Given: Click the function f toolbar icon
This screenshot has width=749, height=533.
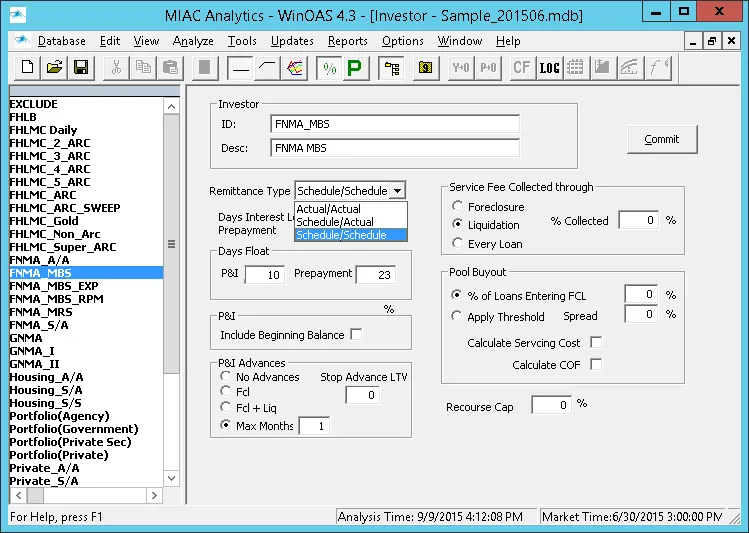Looking at the screenshot, I should [658, 68].
